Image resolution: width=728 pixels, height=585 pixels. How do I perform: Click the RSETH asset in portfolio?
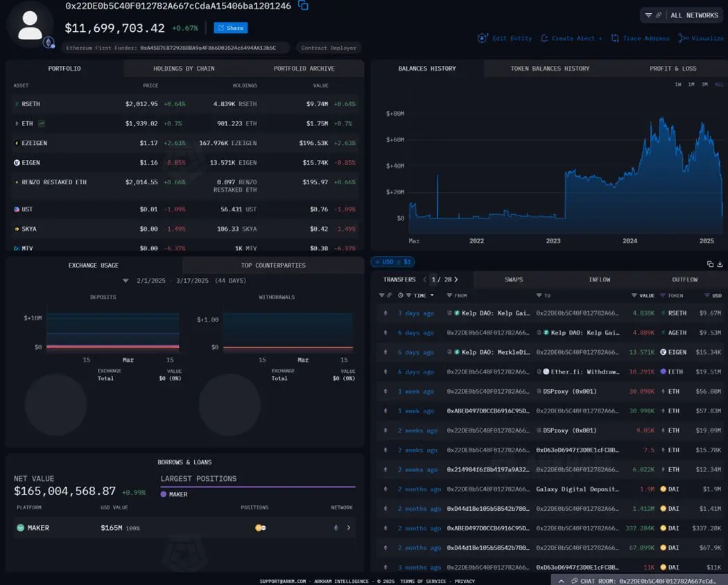[x=31, y=104]
